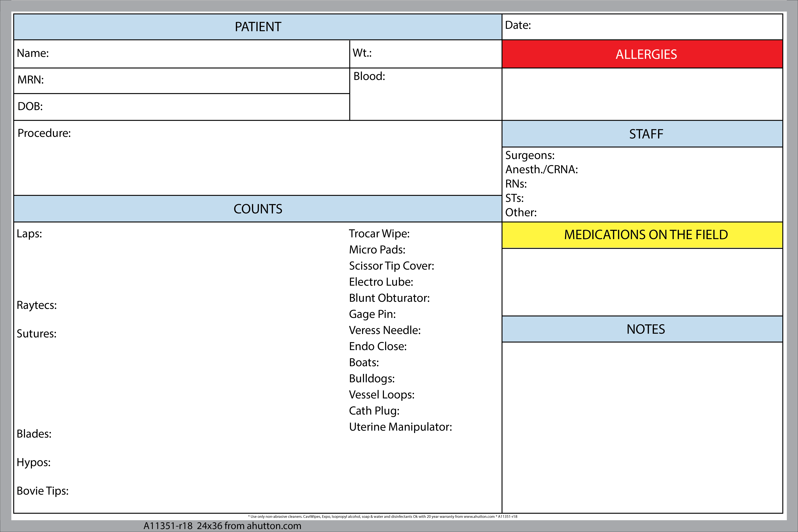Click the Veress Needle label
798x532 pixels.
[x=385, y=330]
